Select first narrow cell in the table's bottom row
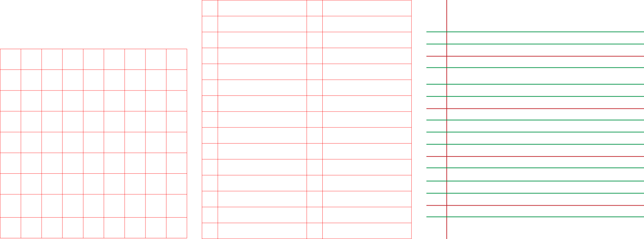The height and width of the screenshot is (239, 644). [210, 231]
